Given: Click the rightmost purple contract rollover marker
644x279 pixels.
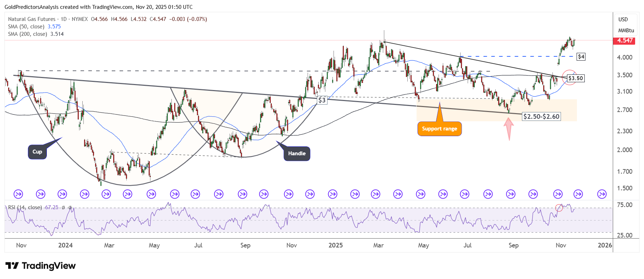Looking at the screenshot, I should [x=602, y=194].
